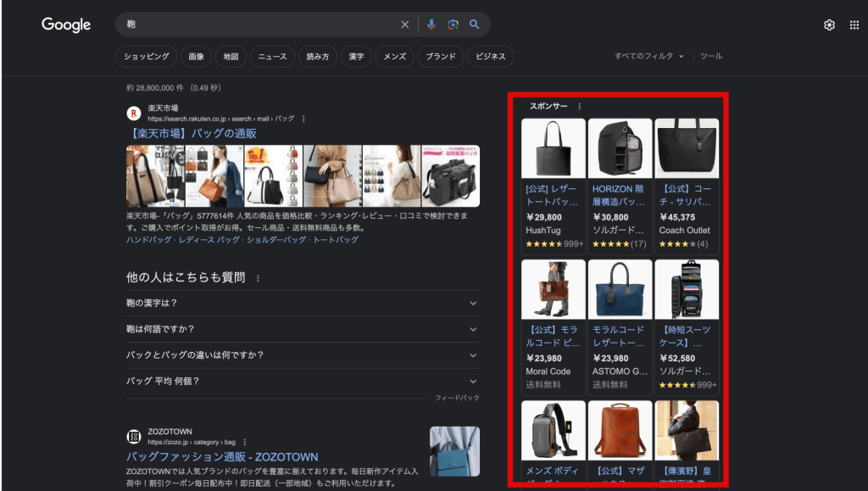The width and height of the screenshot is (868, 491).
Task: Select the 読み方 filter chip
Action: [318, 57]
